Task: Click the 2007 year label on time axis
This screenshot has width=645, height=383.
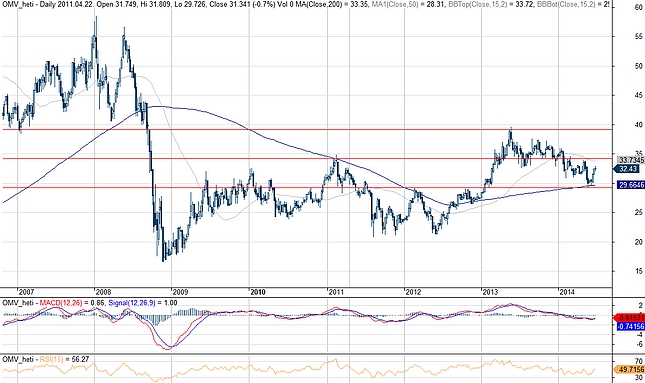Action: (26, 292)
